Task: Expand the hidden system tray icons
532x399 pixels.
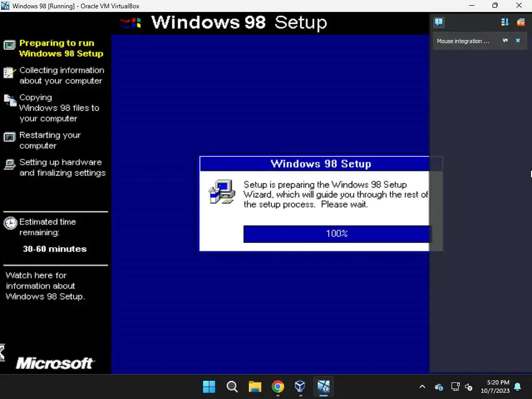Action: [422, 387]
